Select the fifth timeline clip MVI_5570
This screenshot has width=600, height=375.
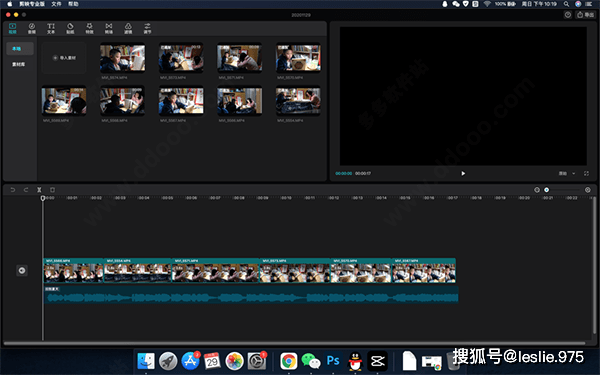[x=361, y=271]
